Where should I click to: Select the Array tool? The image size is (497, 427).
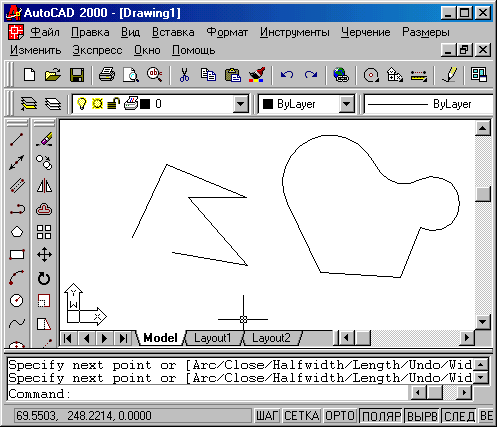pos(44,232)
